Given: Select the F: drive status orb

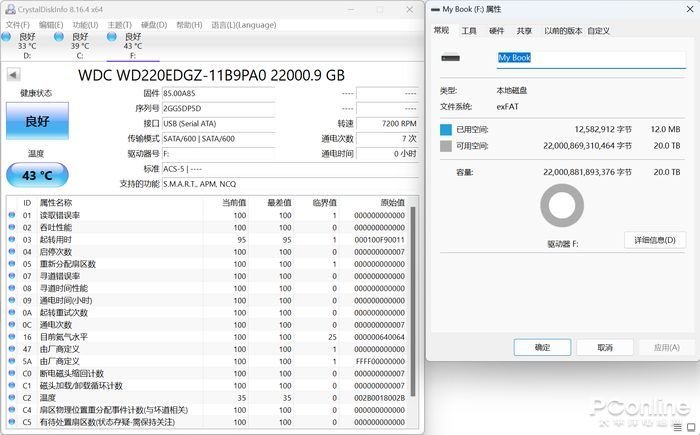Looking at the screenshot, I should tap(112, 37).
